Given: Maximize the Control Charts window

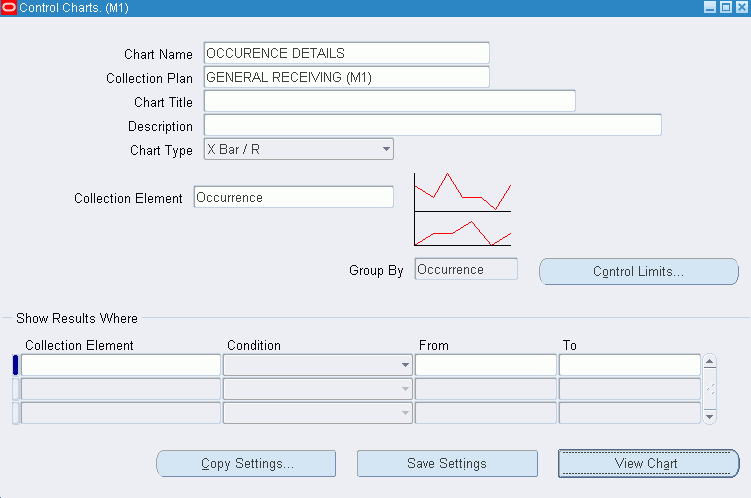Looking at the screenshot, I should 726,7.
